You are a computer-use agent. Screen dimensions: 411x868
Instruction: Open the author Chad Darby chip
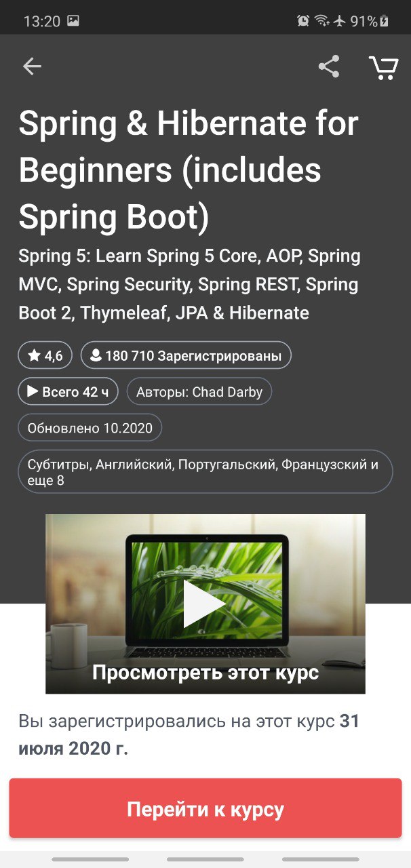pos(199,391)
